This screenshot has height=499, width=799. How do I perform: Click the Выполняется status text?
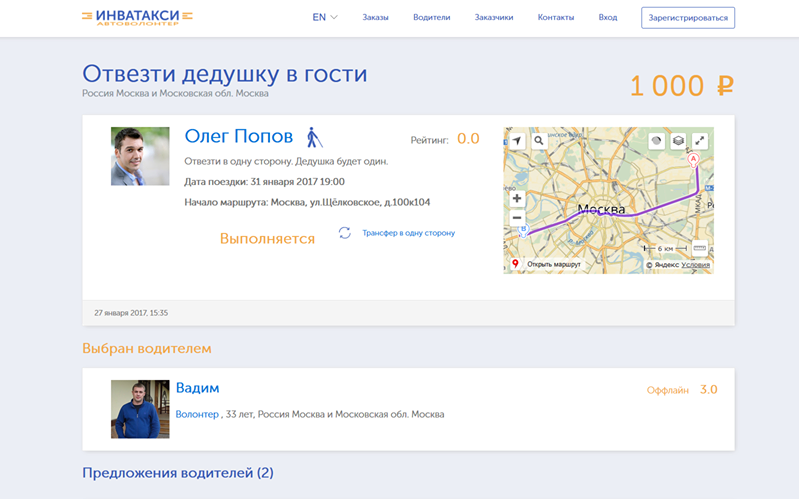click(268, 239)
